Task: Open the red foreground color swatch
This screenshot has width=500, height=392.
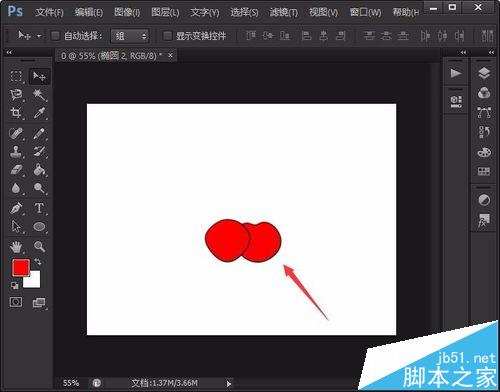Action: pyautogui.click(x=21, y=267)
